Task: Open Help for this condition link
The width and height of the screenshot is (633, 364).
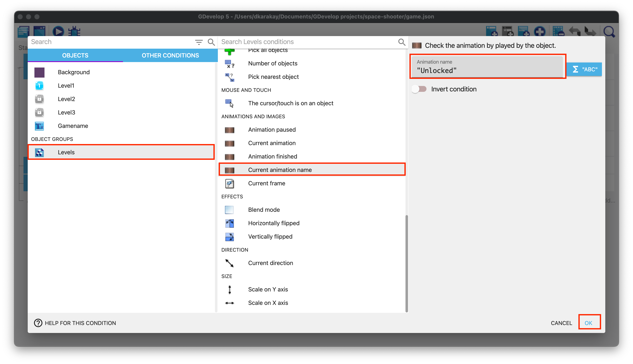Action: point(80,323)
